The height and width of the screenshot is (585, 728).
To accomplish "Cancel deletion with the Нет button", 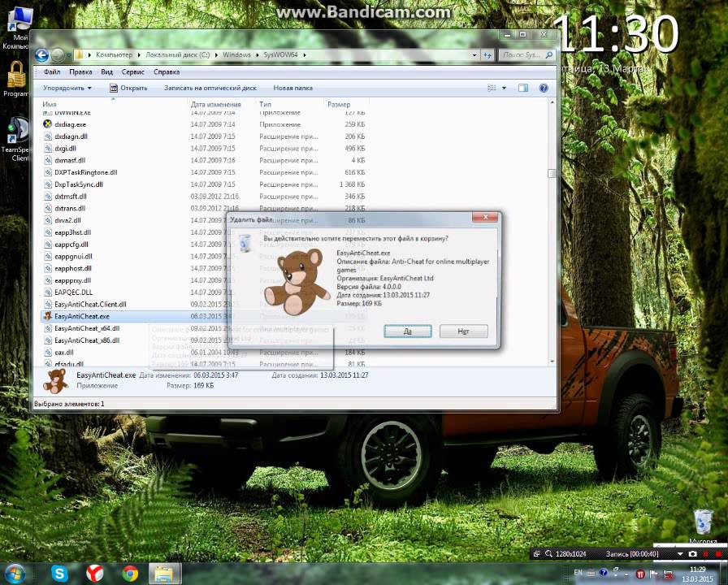I will coord(463,331).
